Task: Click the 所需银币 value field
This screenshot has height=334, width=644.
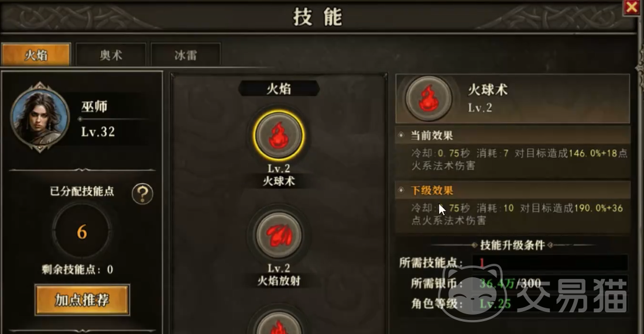Action: (550, 283)
